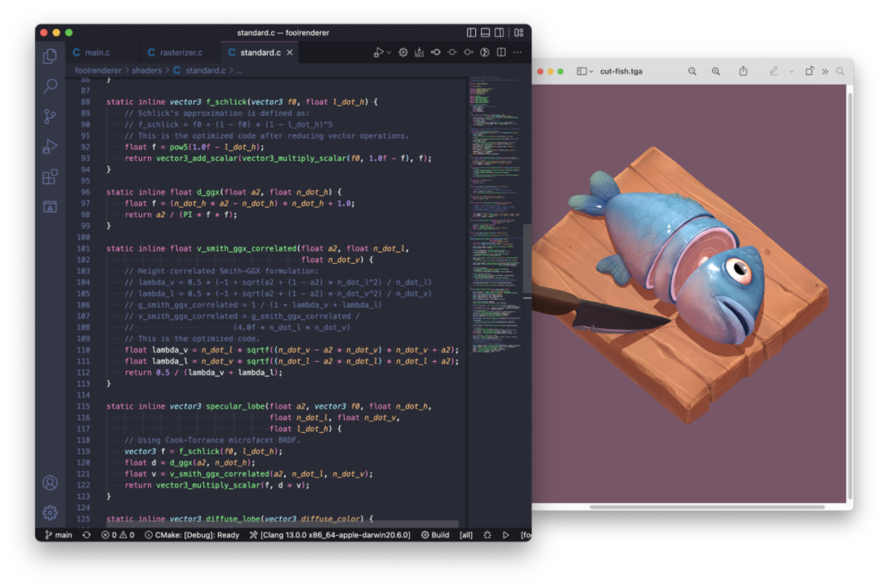The height and width of the screenshot is (588, 882).
Task: Go to the previous change in the editor toolbar
Action: coord(436,52)
